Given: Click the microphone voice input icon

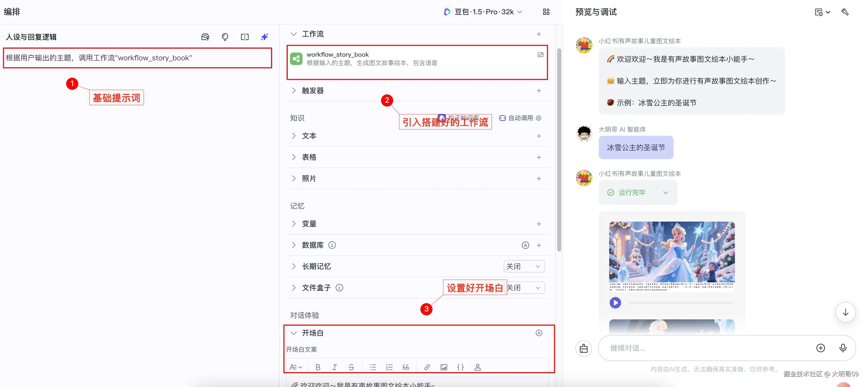Looking at the screenshot, I should coord(843,348).
